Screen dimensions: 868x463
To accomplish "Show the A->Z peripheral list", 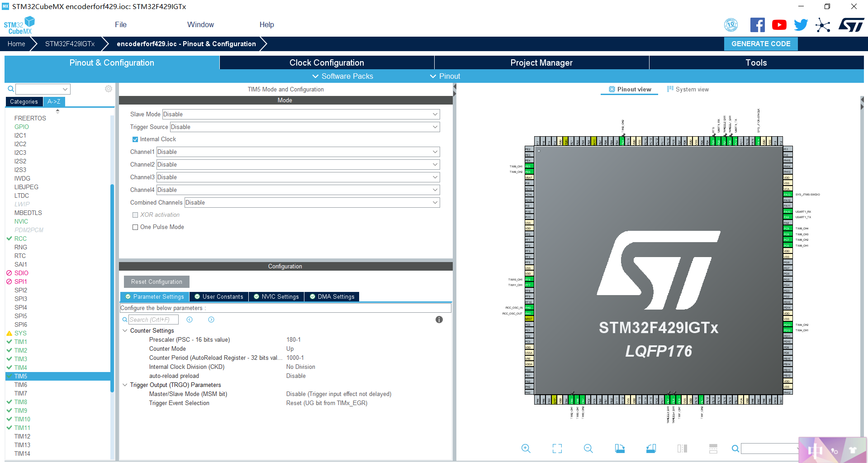I will (x=54, y=101).
